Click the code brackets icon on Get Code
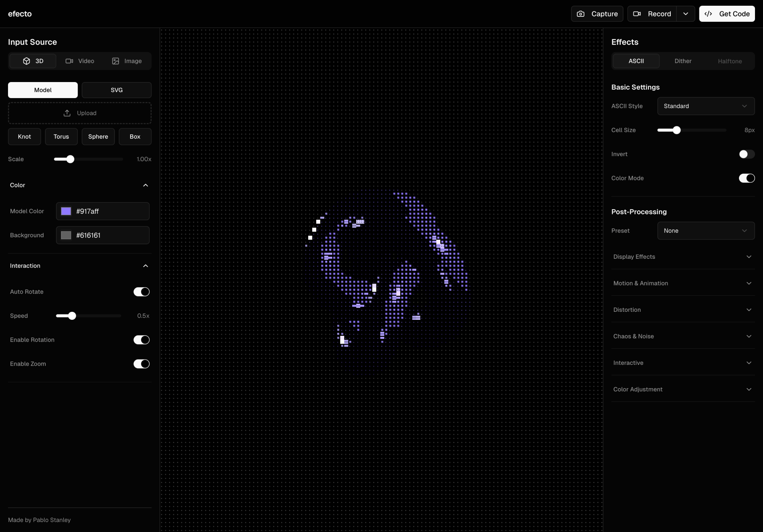 708,14
